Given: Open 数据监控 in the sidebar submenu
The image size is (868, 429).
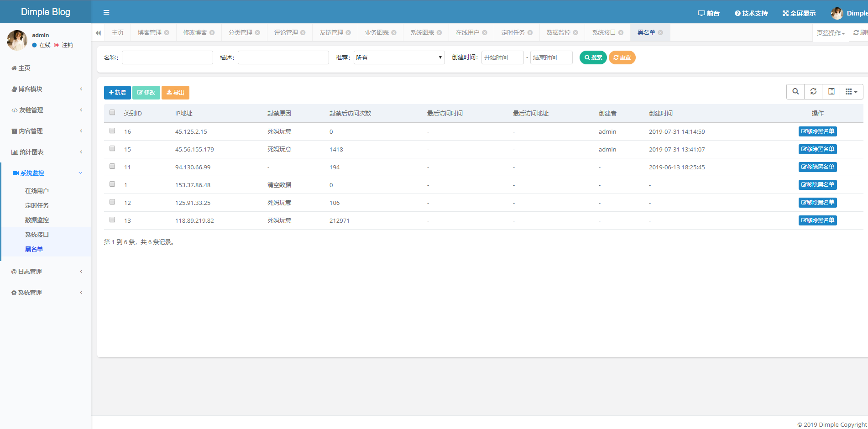Looking at the screenshot, I should tap(37, 220).
